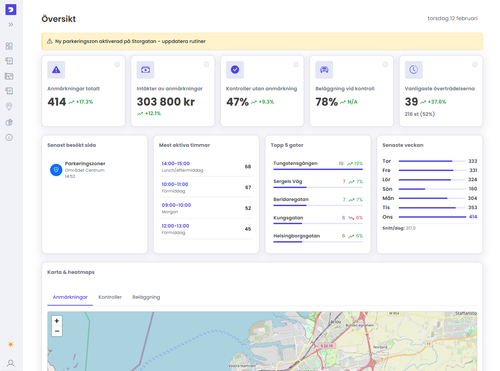Open the dashboard grid icon in sidebar
Viewport: 500px width, 371px height.
click(x=9, y=46)
